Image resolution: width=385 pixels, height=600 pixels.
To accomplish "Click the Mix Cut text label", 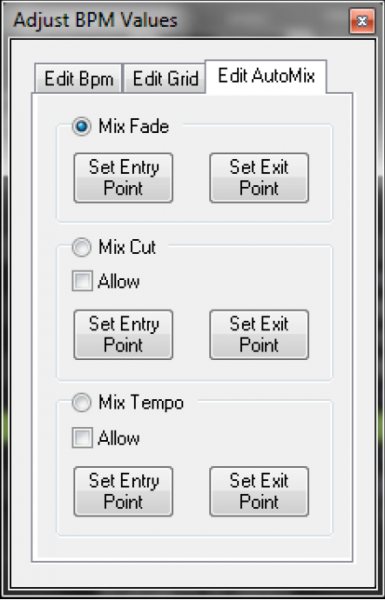I will 127,247.
